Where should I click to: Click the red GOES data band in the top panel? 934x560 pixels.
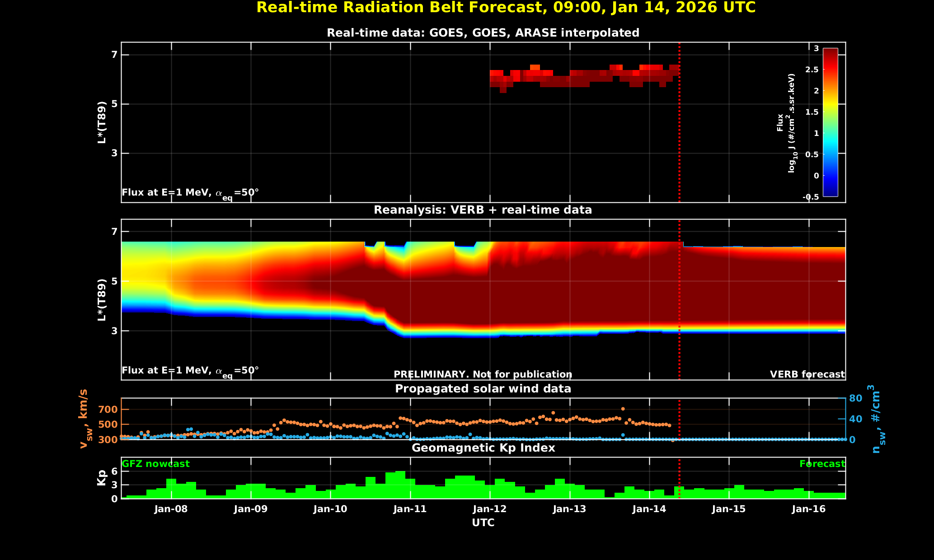pos(583,78)
